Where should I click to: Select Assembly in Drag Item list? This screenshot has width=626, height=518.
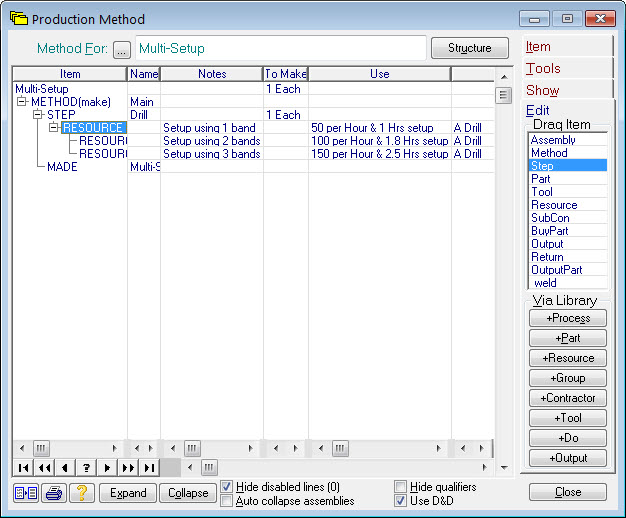click(568, 140)
